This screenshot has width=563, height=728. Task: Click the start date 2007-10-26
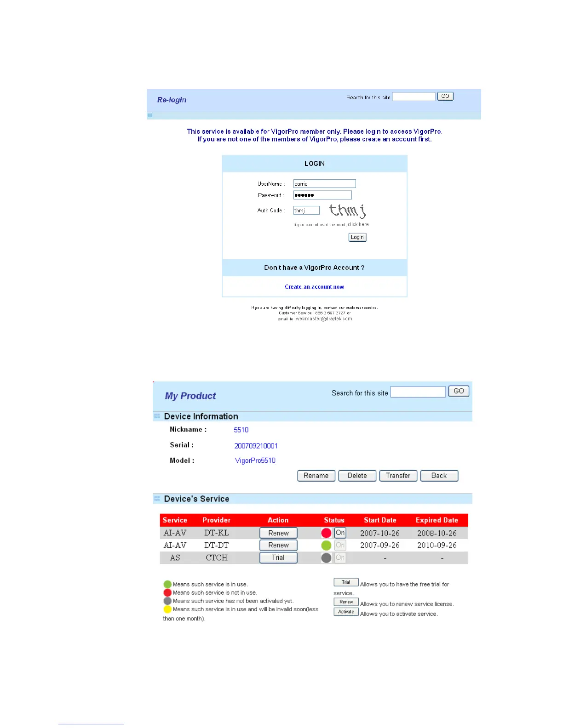tap(380, 533)
